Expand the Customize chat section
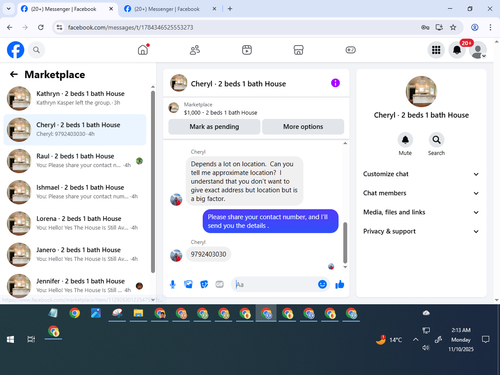This screenshot has height=375, width=500. pyautogui.click(x=421, y=174)
